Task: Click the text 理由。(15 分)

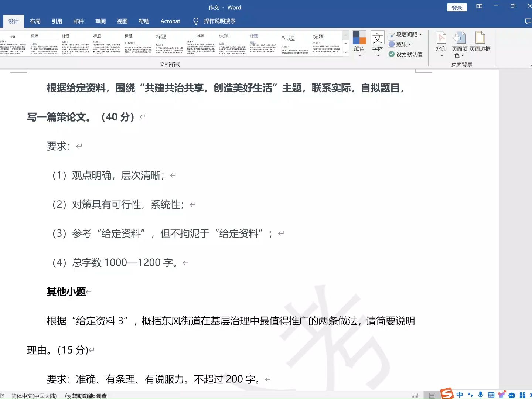Action: point(58,350)
